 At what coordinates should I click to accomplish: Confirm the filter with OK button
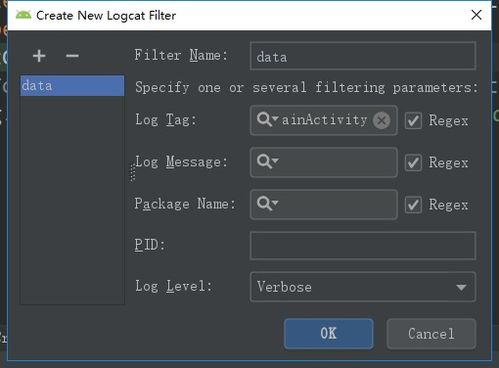pos(329,334)
